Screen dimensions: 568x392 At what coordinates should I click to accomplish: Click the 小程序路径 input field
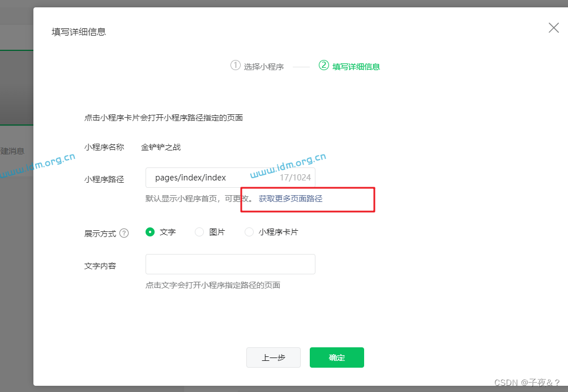point(230,178)
